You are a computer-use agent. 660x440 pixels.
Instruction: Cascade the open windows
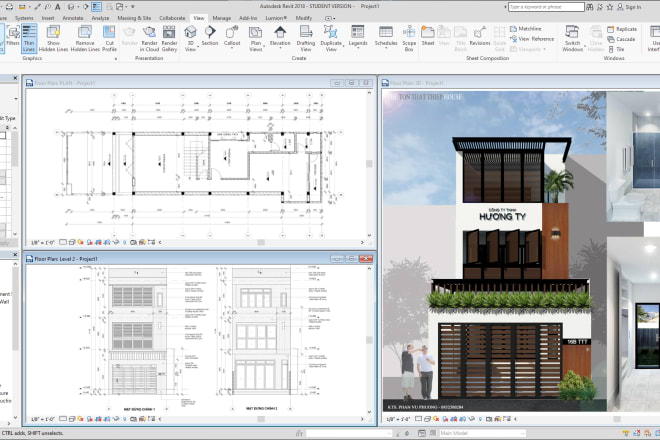(x=621, y=39)
